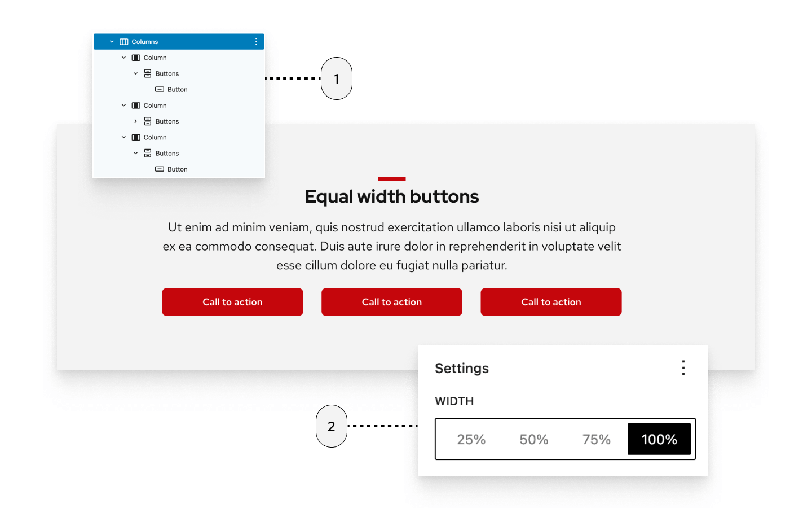Click the last Button block icon in the list
The height and width of the screenshot is (508, 812).
(160, 169)
